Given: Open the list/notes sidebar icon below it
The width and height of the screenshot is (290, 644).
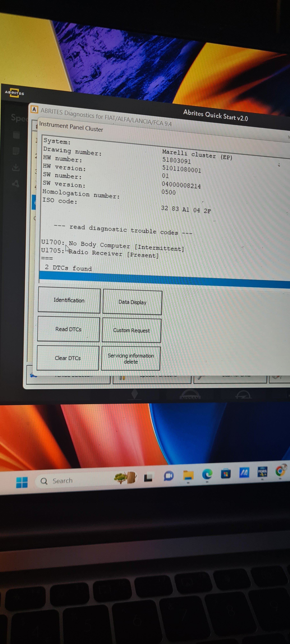Looking at the screenshot, I should click(16, 151).
